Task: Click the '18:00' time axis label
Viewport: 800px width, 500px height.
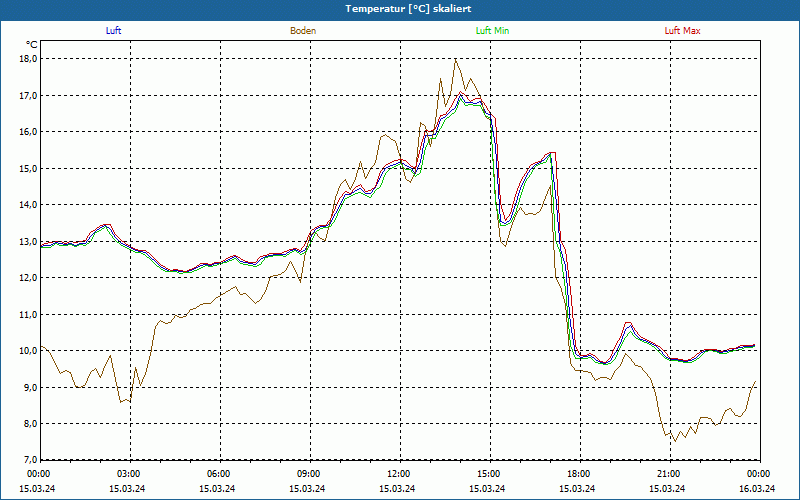Action: [x=580, y=474]
